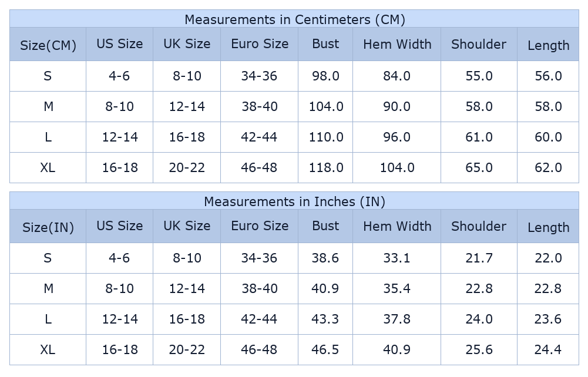The image size is (588, 377).
Task: Click the 37.8 hem width cell
Action: pos(397,319)
